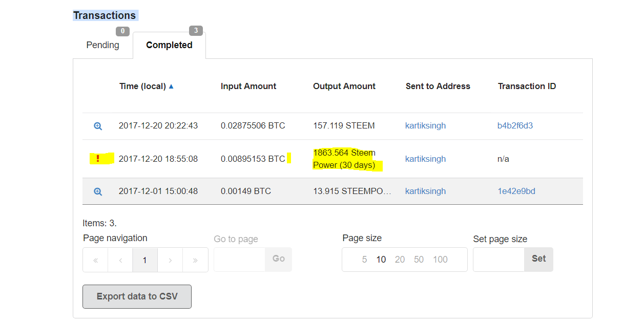Select page size 100

(440, 260)
